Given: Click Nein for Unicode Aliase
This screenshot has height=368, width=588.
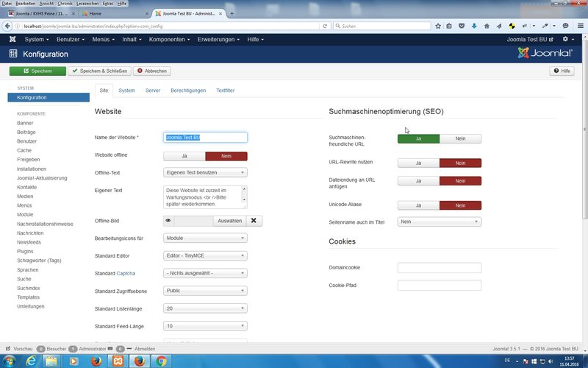Looking at the screenshot, I should [x=461, y=205].
